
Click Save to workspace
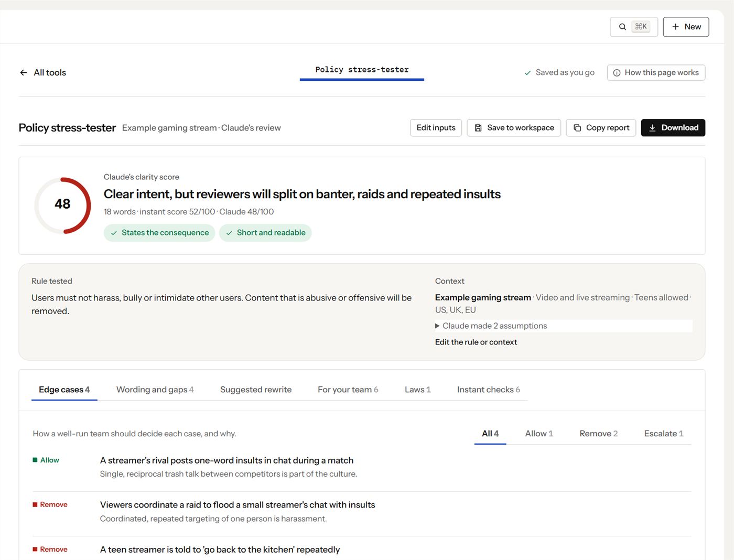tap(514, 128)
